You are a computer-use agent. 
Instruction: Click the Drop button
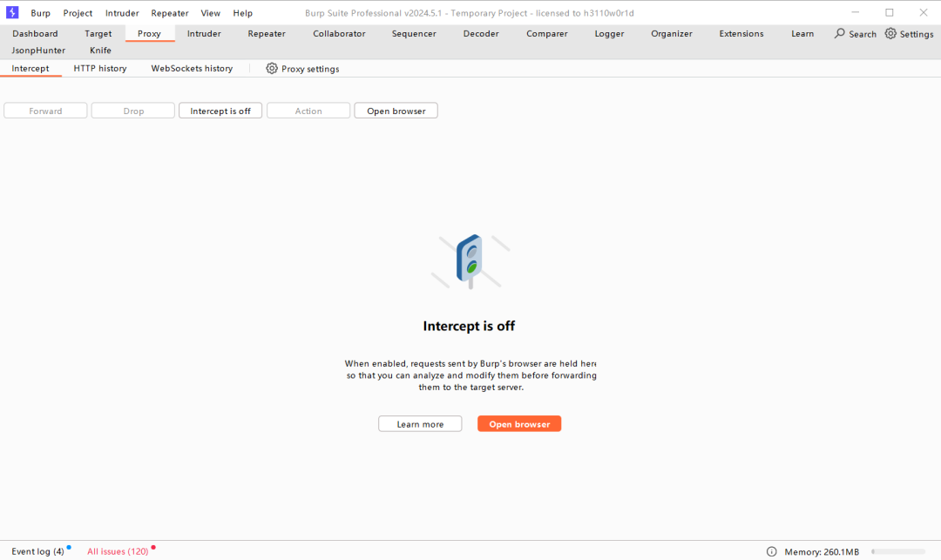133,111
